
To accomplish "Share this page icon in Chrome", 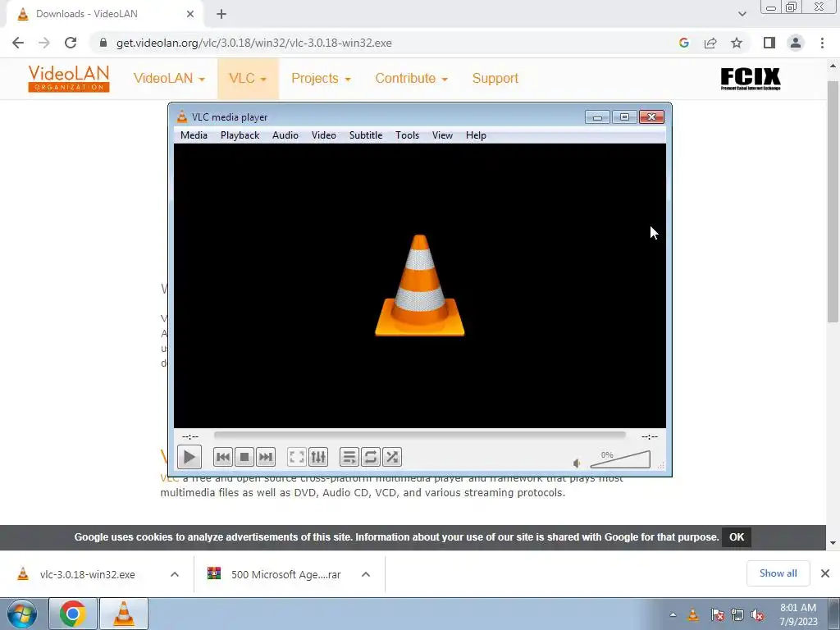I will pos(710,43).
